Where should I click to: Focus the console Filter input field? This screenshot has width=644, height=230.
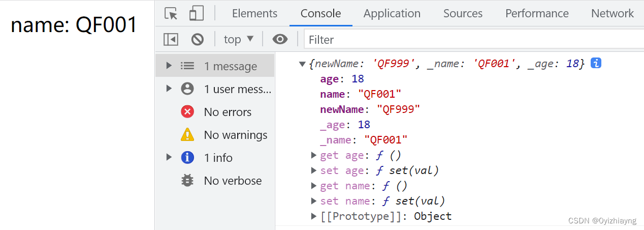coord(474,39)
